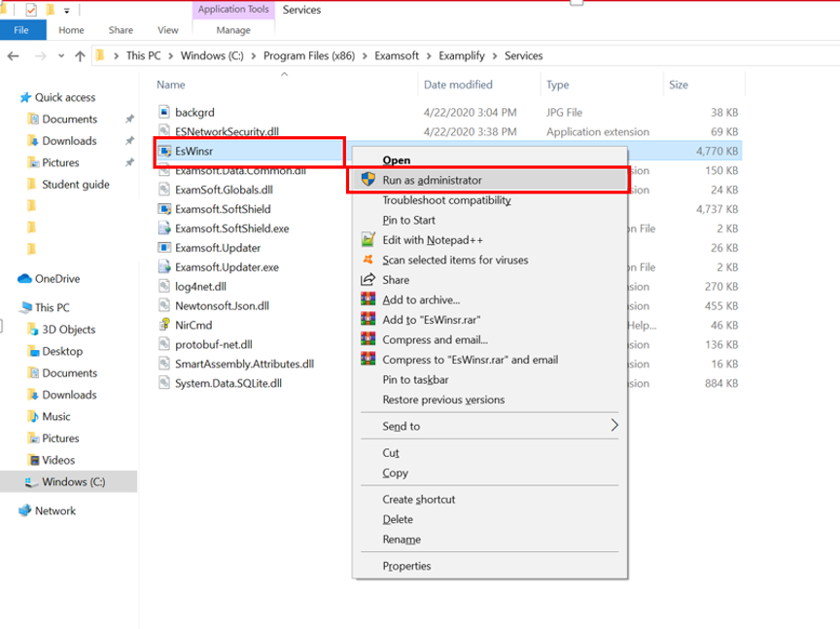Switch to the Home ribbon tab
This screenshot has width=840, height=629.
pos(71,30)
